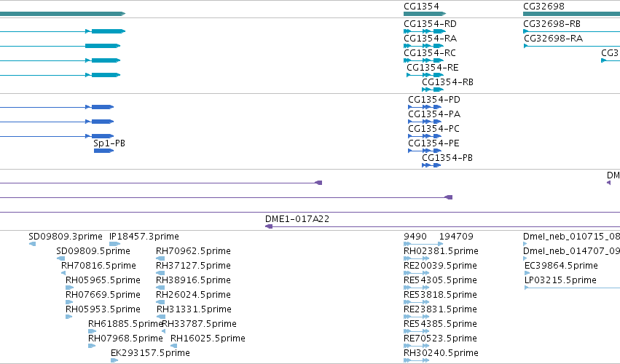Click the RE54385.5prime EST label
Screen dimensions: 620x364
pyautogui.click(x=440, y=324)
